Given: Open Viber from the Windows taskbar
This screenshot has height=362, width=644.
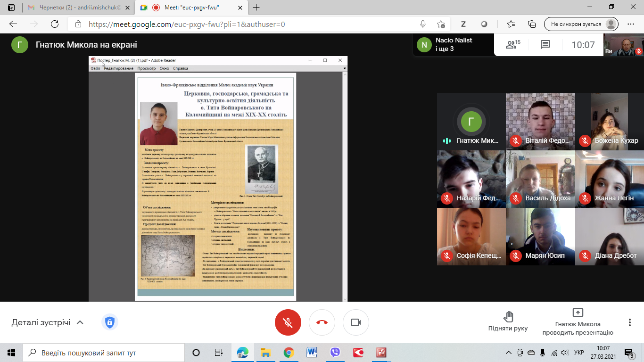Looking at the screenshot, I should [x=335, y=353].
